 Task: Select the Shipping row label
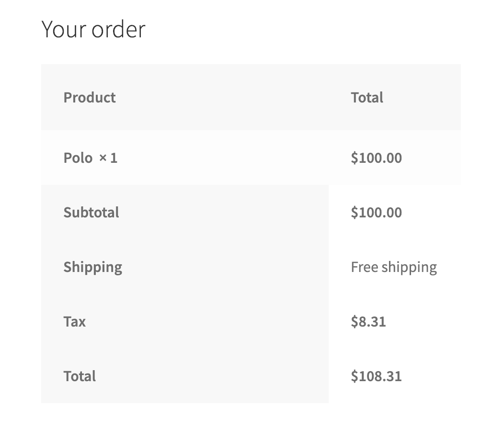tap(93, 267)
